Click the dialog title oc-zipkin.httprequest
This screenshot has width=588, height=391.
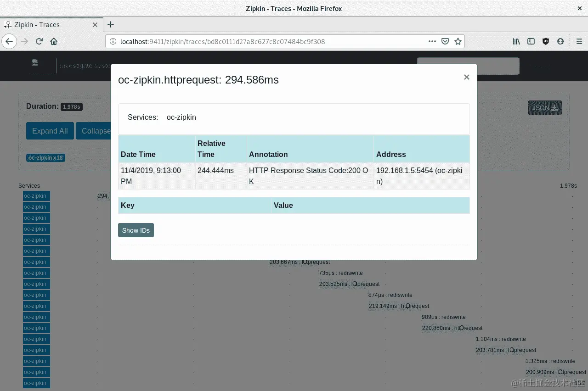tap(198, 80)
